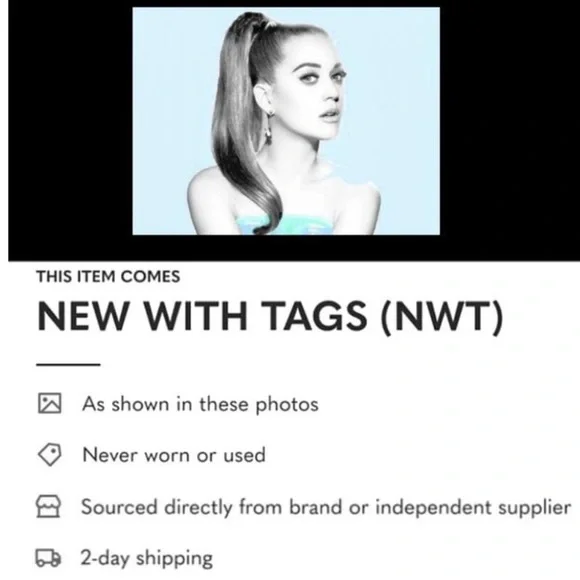Select 'Never worn or used' text
The height and width of the screenshot is (580, 580).
pyautogui.click(x=174, y=455)
